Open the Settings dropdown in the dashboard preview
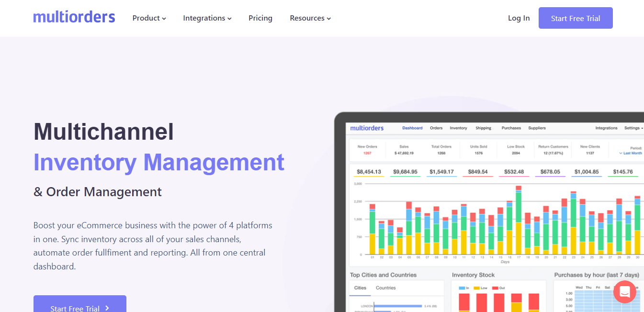 pos(633,128)
